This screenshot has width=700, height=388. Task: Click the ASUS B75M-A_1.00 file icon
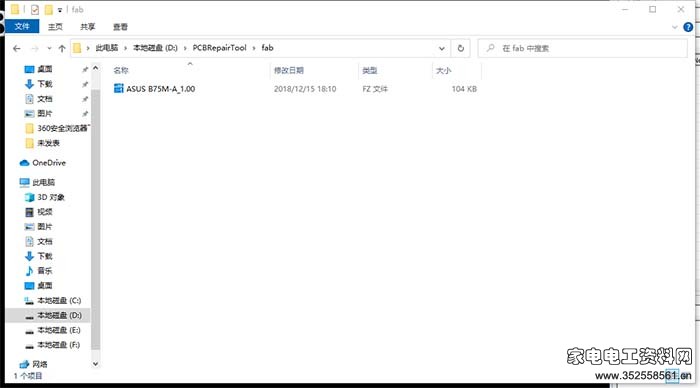click(118, 88)
